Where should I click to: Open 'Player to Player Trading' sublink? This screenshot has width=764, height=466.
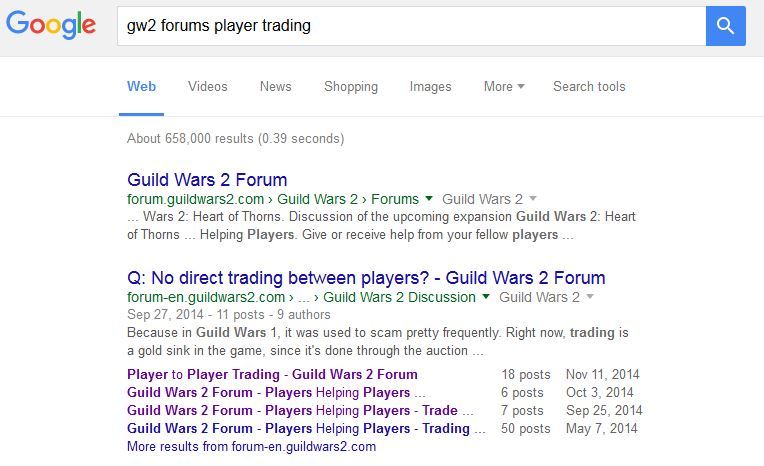coord(272,375)
